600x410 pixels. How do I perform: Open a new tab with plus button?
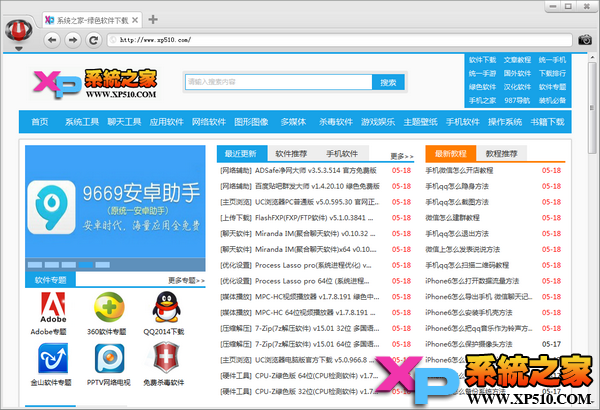click(x=153, y=20)
